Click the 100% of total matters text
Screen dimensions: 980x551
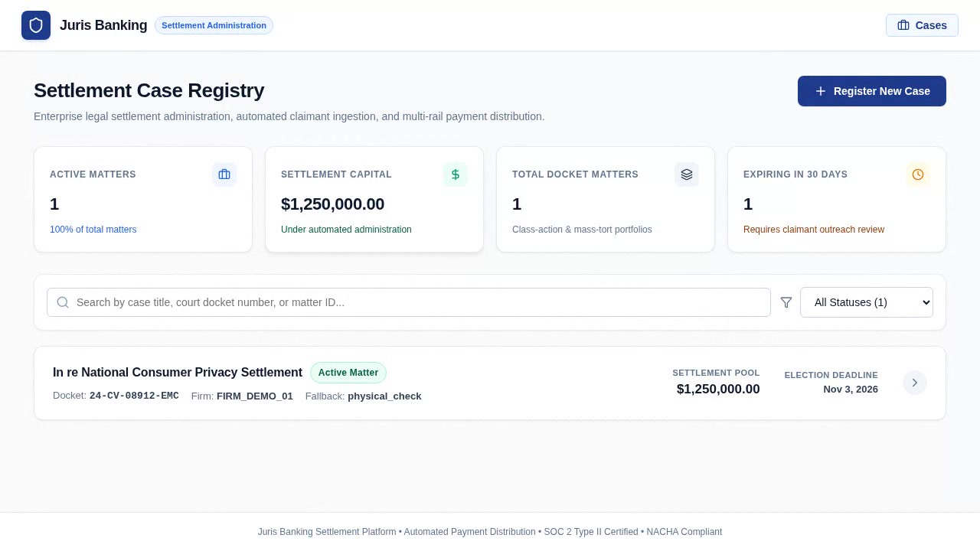tap(93, 230)
